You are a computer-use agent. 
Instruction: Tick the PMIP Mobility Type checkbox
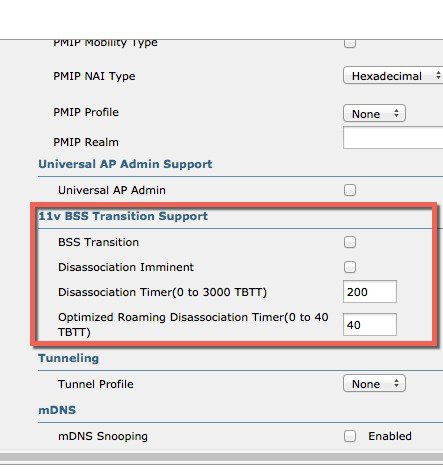click(x=350, y=43)
